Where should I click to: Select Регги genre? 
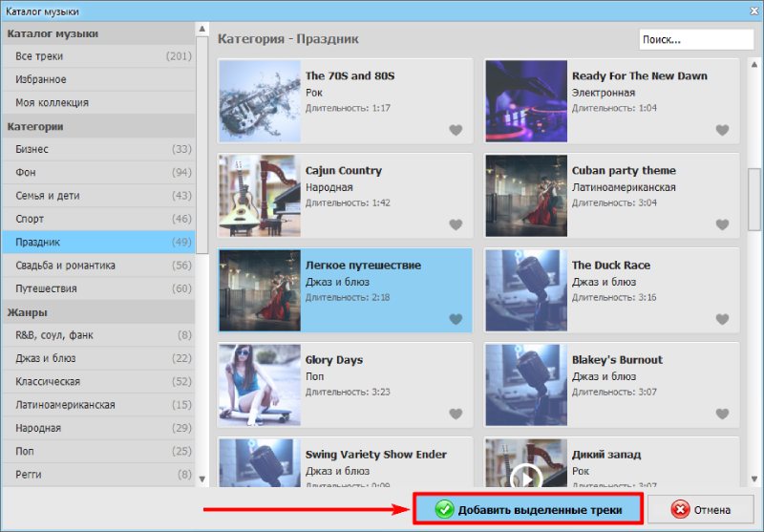(x=98, y=475)
